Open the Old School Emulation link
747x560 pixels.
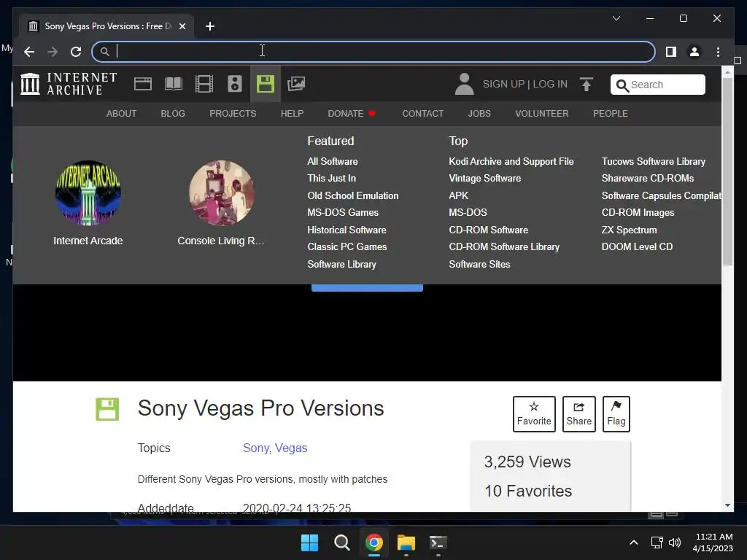(x=353, y=195)
